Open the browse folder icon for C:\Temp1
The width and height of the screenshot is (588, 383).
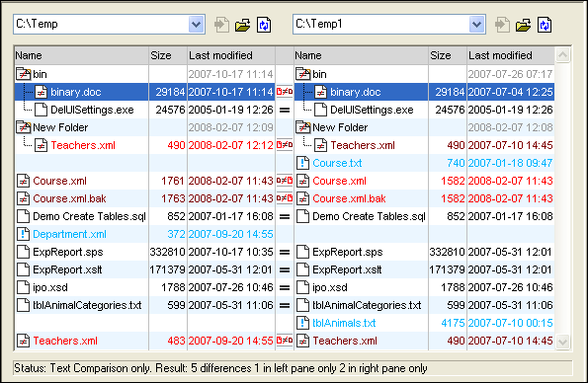pos(523,25)
